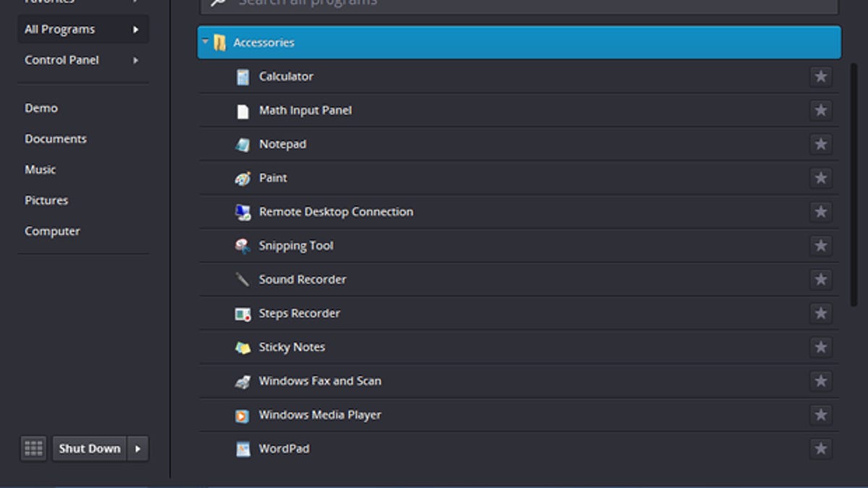Click the Snipping Tool icon
This screenshot has width=868, height=488.
[242, 246]
